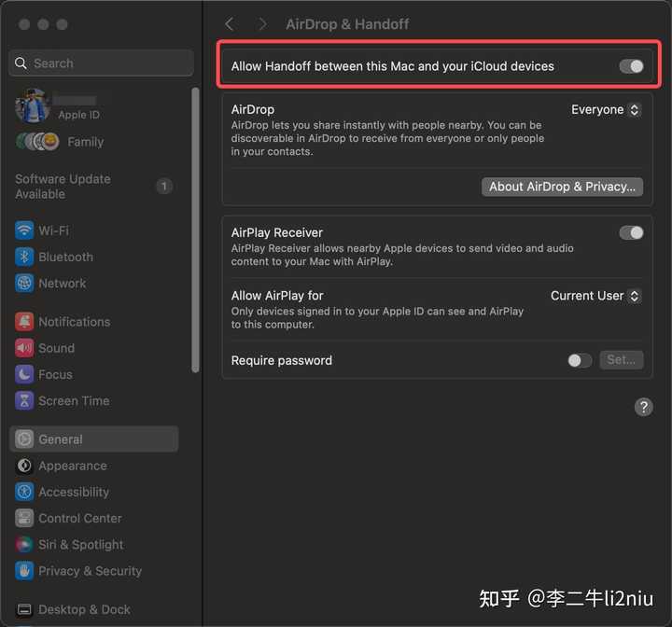The height and width of the screenshot is (627, 672).
Task: Click the Set… password button
Action: tap(621, 360)
